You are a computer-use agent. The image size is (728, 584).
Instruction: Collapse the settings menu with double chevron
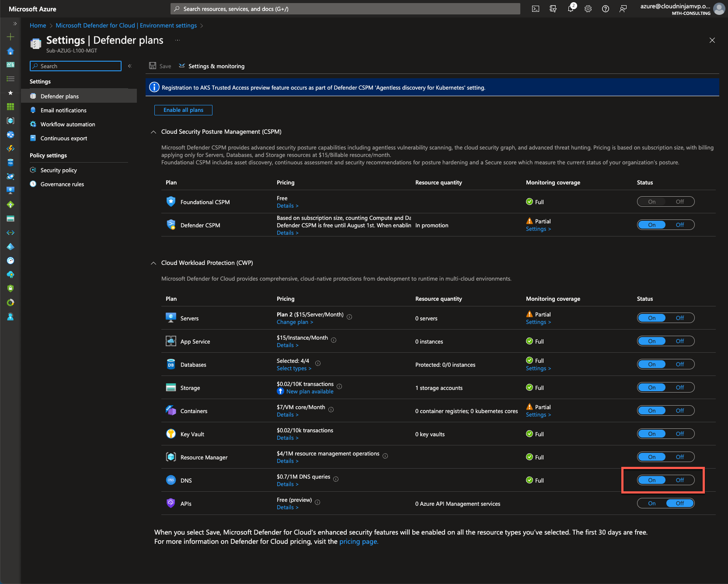pyautogui.click(x=130, y=66)
